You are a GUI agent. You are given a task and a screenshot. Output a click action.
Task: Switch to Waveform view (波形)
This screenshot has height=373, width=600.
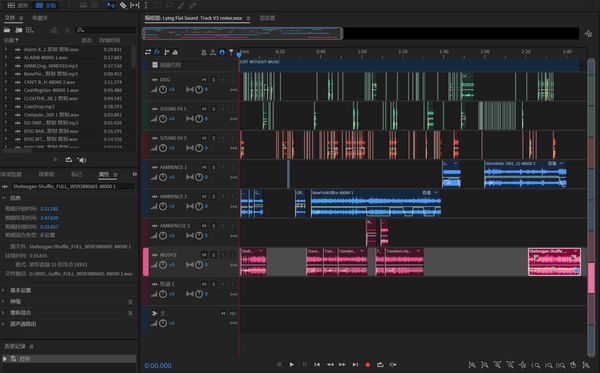[x=18, y=5]
